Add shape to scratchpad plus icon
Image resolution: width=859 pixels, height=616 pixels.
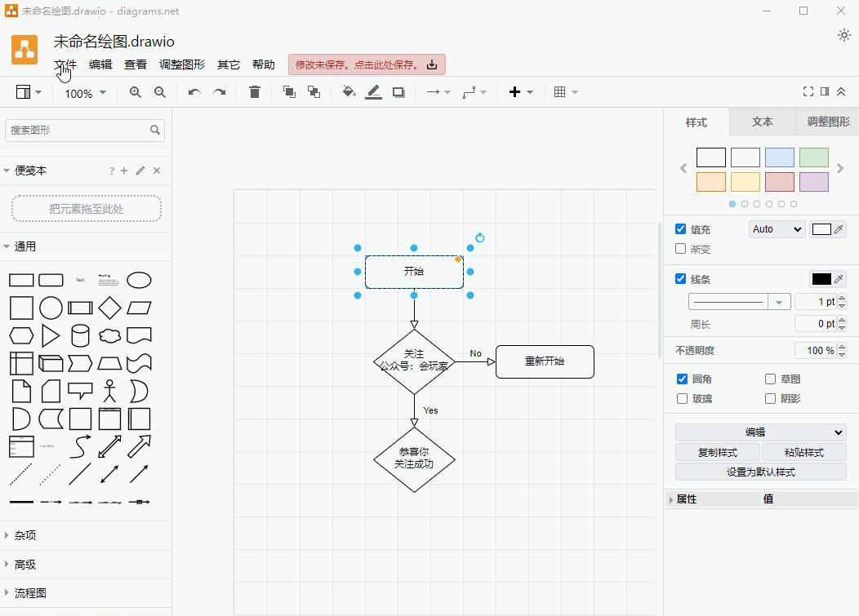(124, 171)
